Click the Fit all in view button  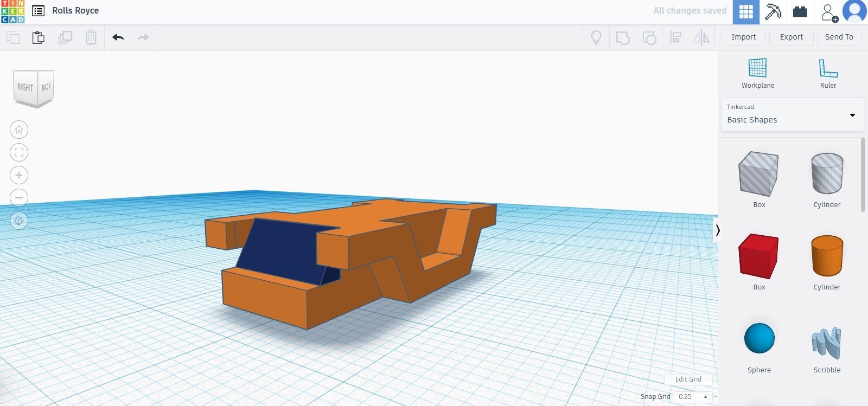[19, 152]
